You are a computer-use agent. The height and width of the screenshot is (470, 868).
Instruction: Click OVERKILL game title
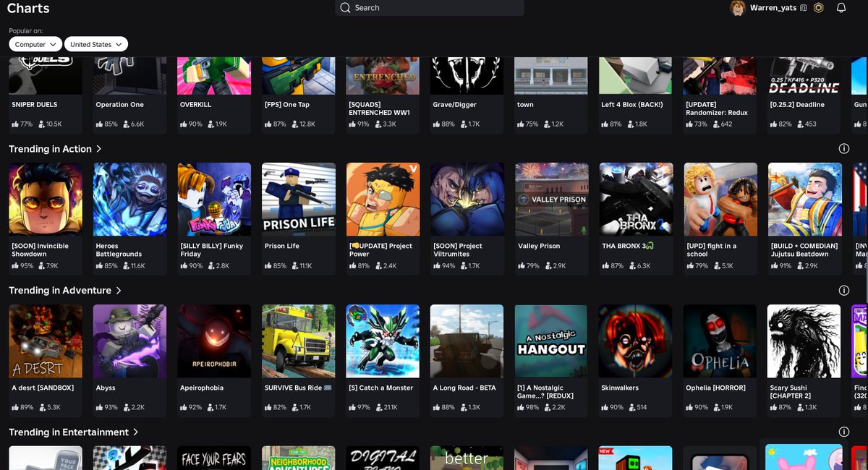point(196,105)
